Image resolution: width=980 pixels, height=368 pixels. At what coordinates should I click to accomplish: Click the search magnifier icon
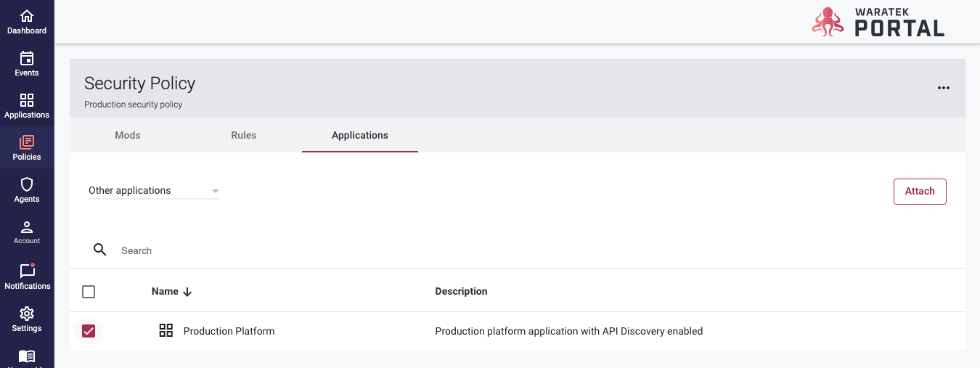click(100, 250)
